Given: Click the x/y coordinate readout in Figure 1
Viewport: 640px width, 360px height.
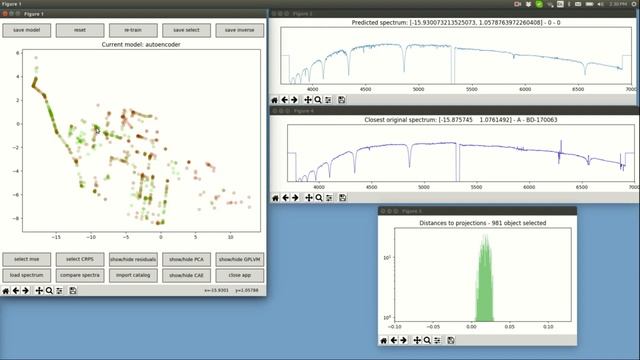Looking at the screenshot, I should pos(231,291).
